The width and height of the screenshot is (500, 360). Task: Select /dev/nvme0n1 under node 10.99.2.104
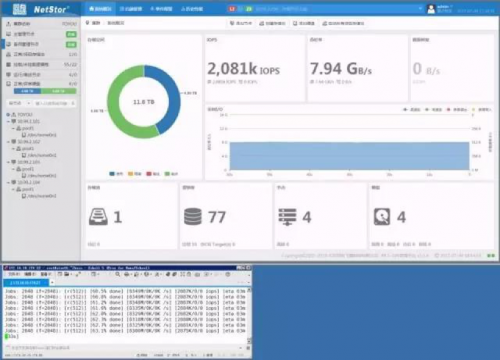[39, 196]
